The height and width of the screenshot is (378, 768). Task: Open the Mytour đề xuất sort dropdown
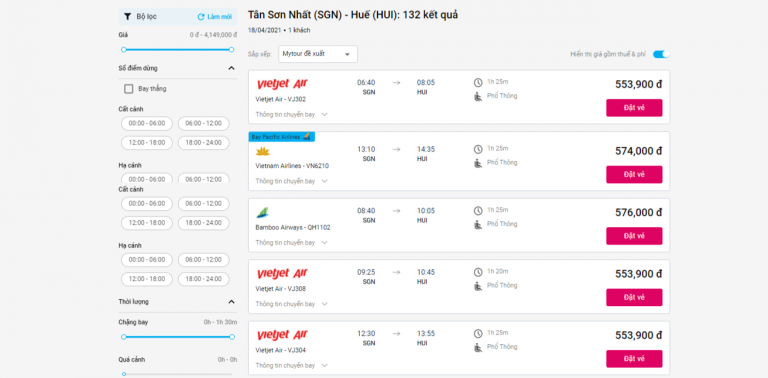pyautogui.click(x=318, y=54)
